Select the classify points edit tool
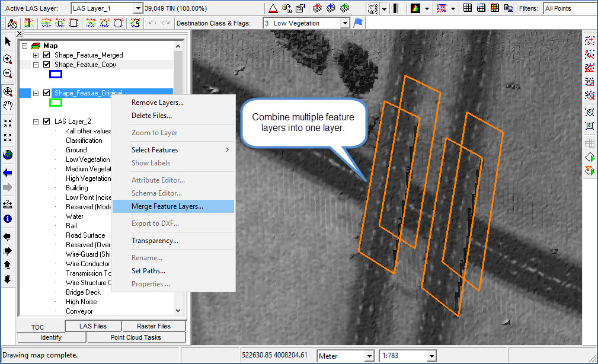Screen dimensions: 598x364 pyautogui.click(x=12, y=23)
